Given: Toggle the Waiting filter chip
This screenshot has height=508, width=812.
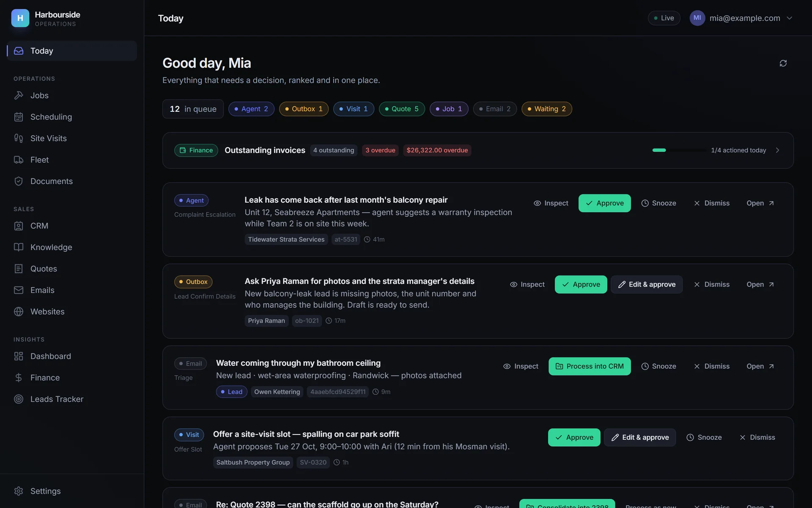Looking at the screenshot, I should pyautogui.click(x=546, y=109).
